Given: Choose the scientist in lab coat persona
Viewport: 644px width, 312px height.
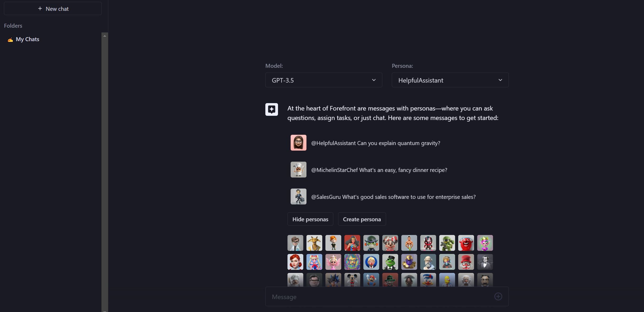Looking at the screenshot, I should tap(295, 243).
